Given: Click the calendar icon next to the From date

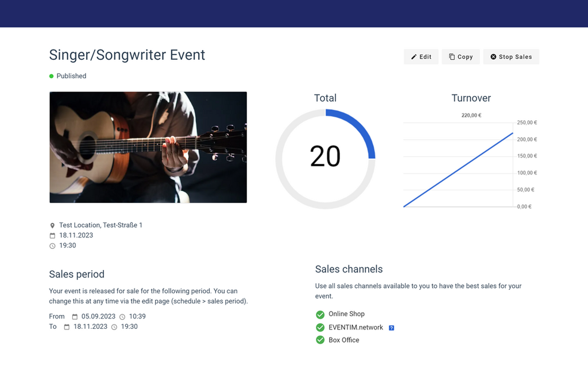Looking at the screenshot, I should (74, 316).
